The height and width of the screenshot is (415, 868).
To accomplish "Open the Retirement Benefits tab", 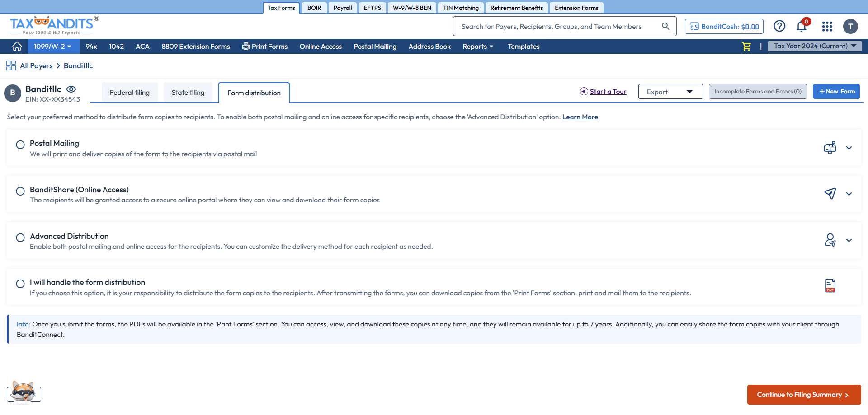I will coord(517,8).
